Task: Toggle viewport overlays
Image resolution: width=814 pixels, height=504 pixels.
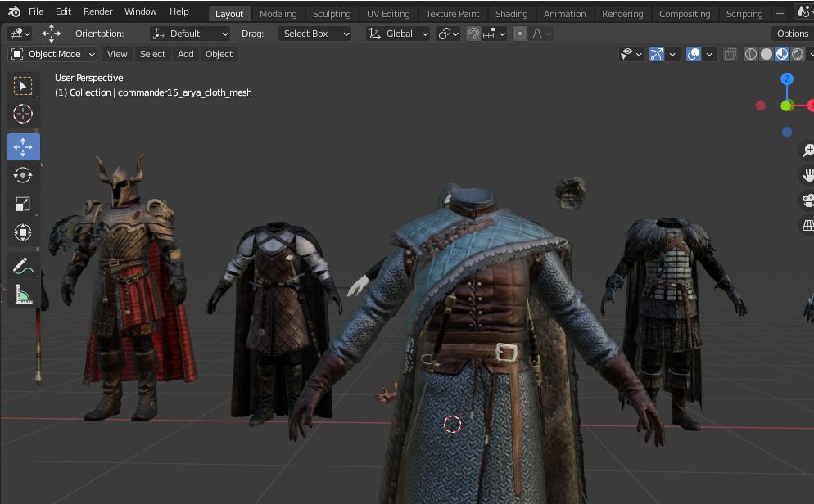Action: tap(693, 54)
